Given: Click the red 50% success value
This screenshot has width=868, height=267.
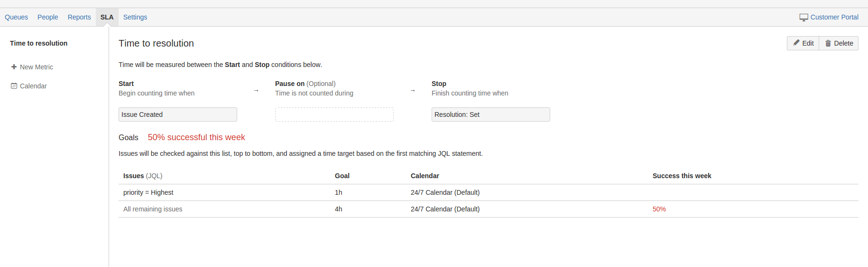Looking at the screenshot, I should pyautogui.click(x=659, y=209).
